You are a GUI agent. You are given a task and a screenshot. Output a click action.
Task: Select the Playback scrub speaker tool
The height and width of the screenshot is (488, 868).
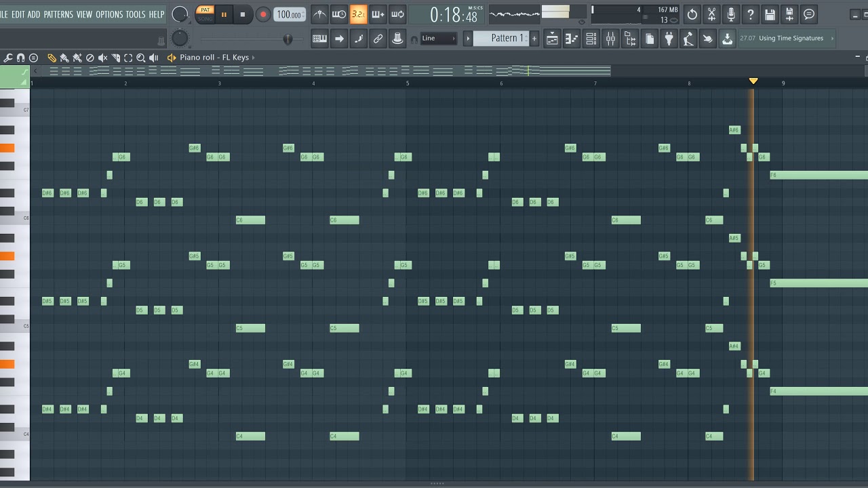(x=154, y=58)
